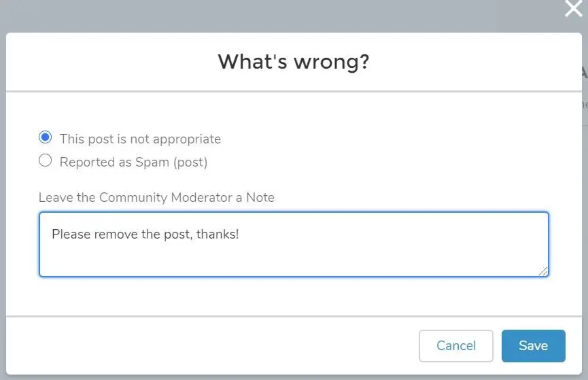Click the word "remove" in the note text
This screenshot has height=380, width=588.
tap(116, 235)
